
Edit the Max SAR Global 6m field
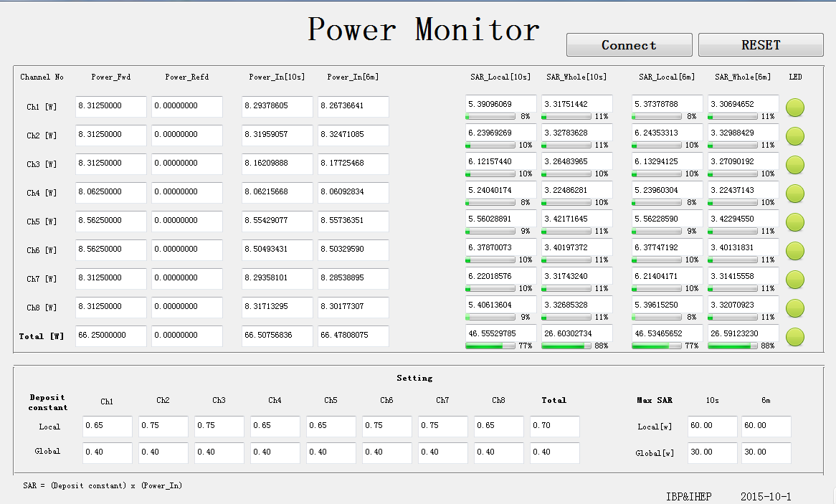pyautogui.click(x=766, y=452)
